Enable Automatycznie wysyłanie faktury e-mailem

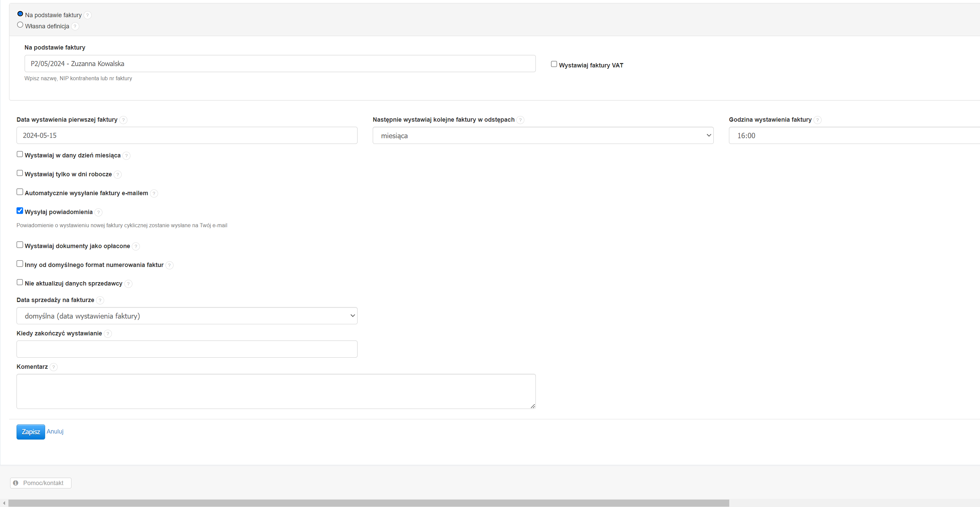coord(20,192)
